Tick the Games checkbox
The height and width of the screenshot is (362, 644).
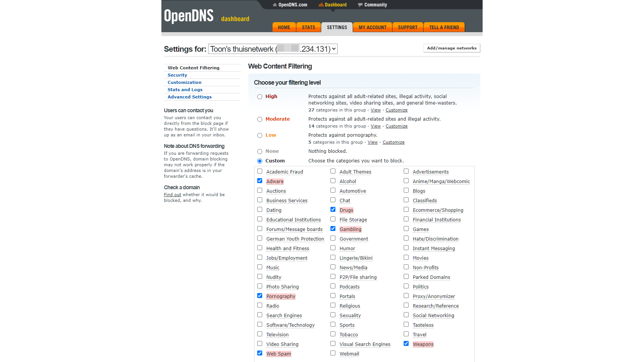click(x=406, y=229)
